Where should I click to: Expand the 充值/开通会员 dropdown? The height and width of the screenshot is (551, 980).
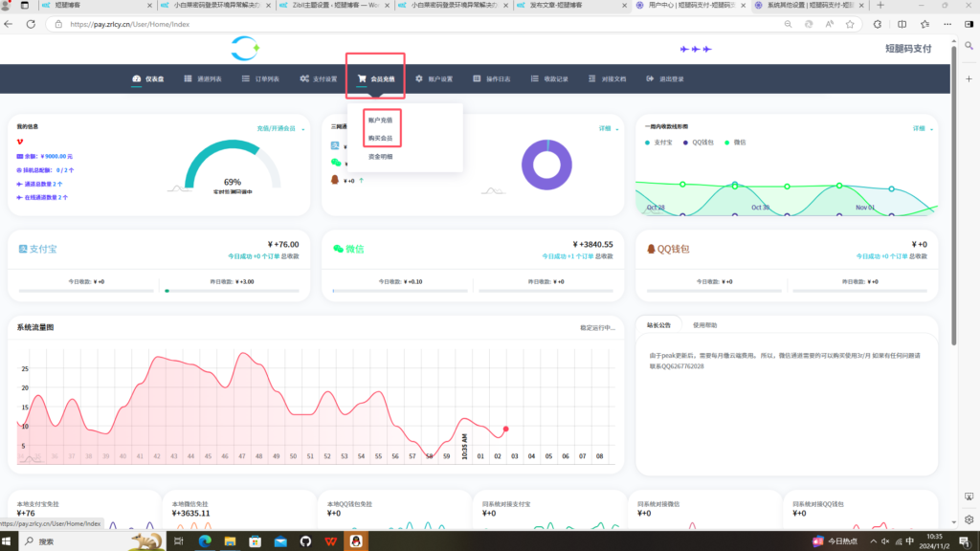(x=280, y=129)
